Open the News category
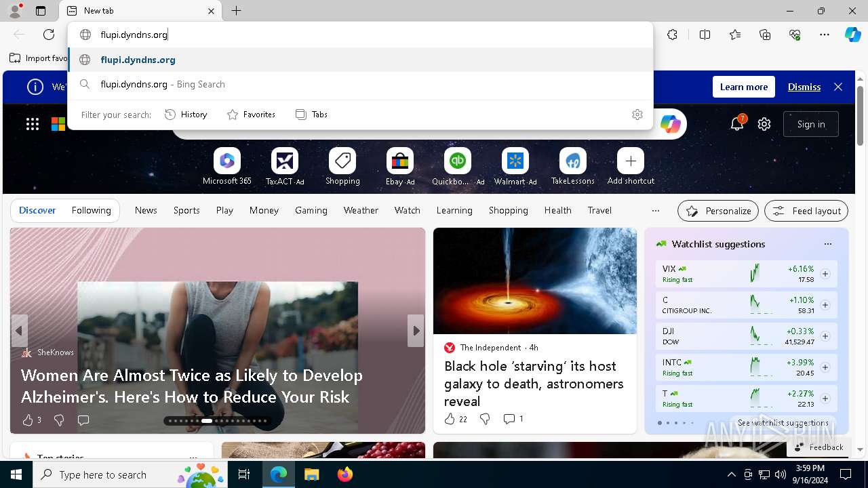The width and height of the screenshot is (868, 488). [146, 211]
